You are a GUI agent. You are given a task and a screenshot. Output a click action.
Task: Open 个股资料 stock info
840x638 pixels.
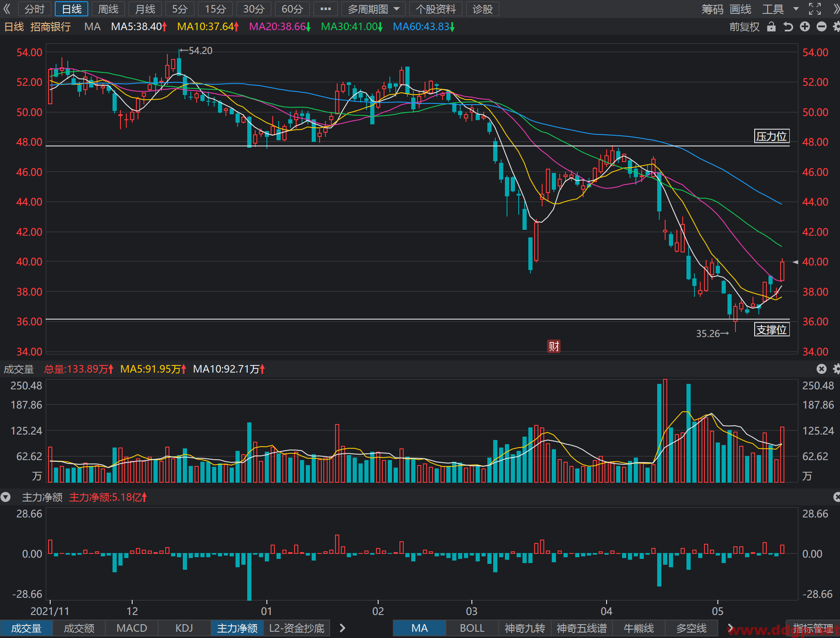435,9
